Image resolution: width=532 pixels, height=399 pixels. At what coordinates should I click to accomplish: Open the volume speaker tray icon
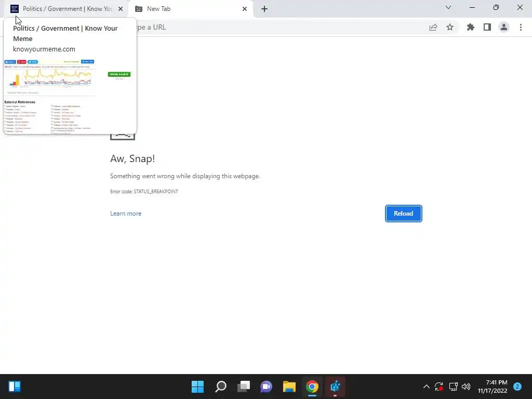tap(466, 387)
